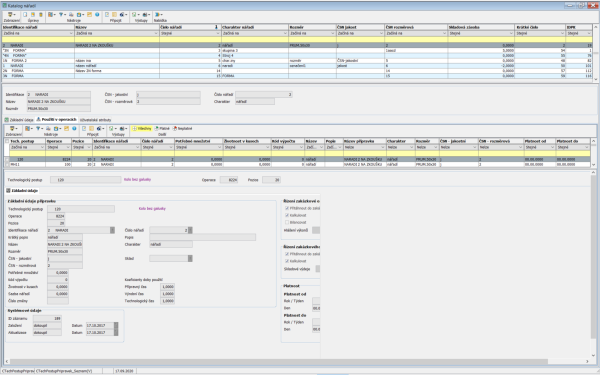Click the Neplatné filter button
Viewport: 600px width, 375px height.
(x=183, y=129)
